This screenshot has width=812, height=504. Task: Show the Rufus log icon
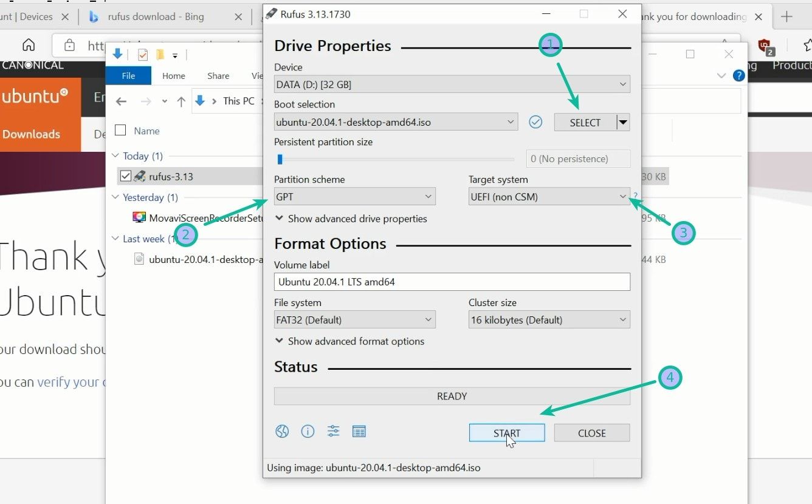pos(359,432)
